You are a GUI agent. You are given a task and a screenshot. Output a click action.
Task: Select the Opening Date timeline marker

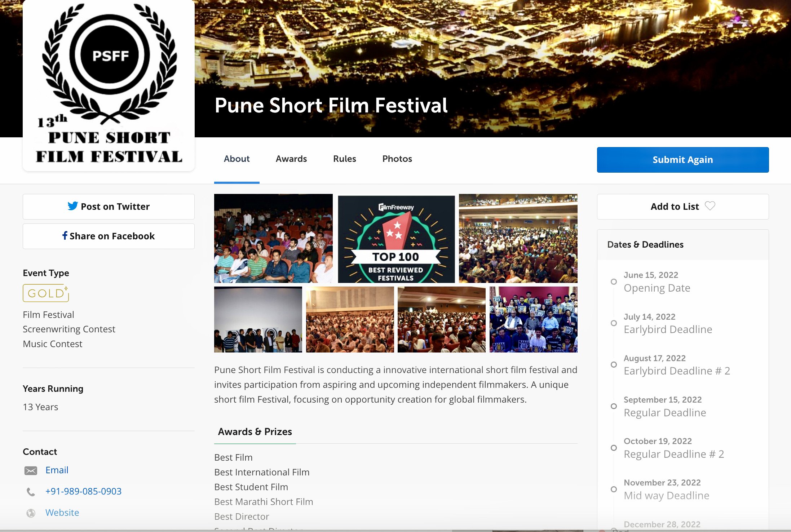point(614,281)
